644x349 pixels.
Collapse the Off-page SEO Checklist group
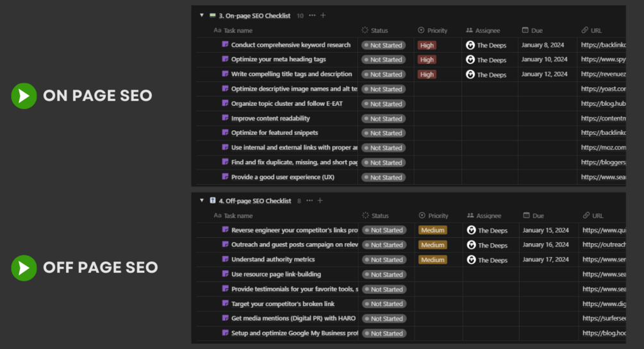[202, 201]
